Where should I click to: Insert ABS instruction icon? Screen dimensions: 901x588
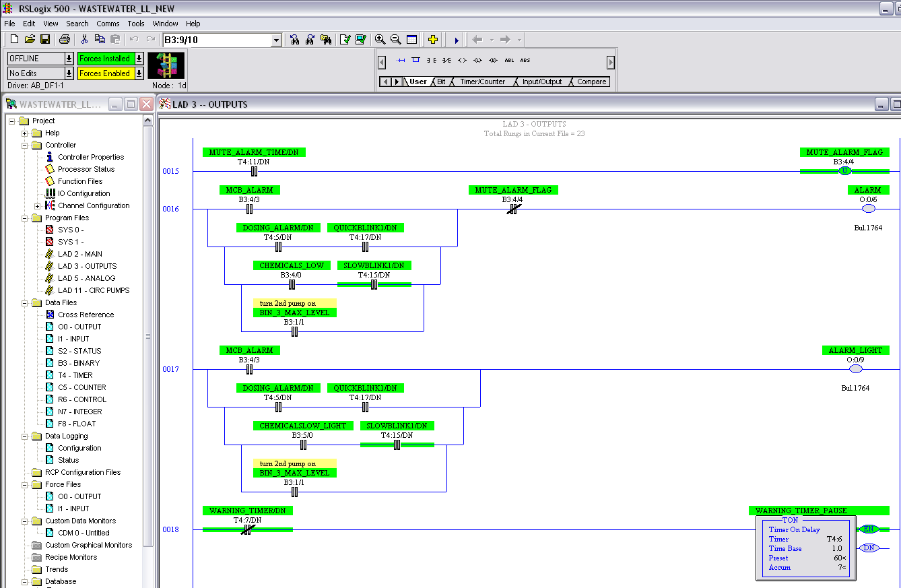[525, 61]
